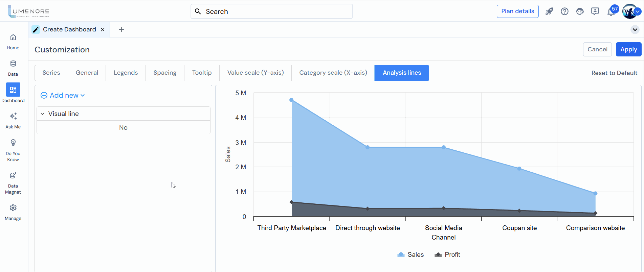
Task: Toggle Sales series in chart legend
Action: pos(410,255)
